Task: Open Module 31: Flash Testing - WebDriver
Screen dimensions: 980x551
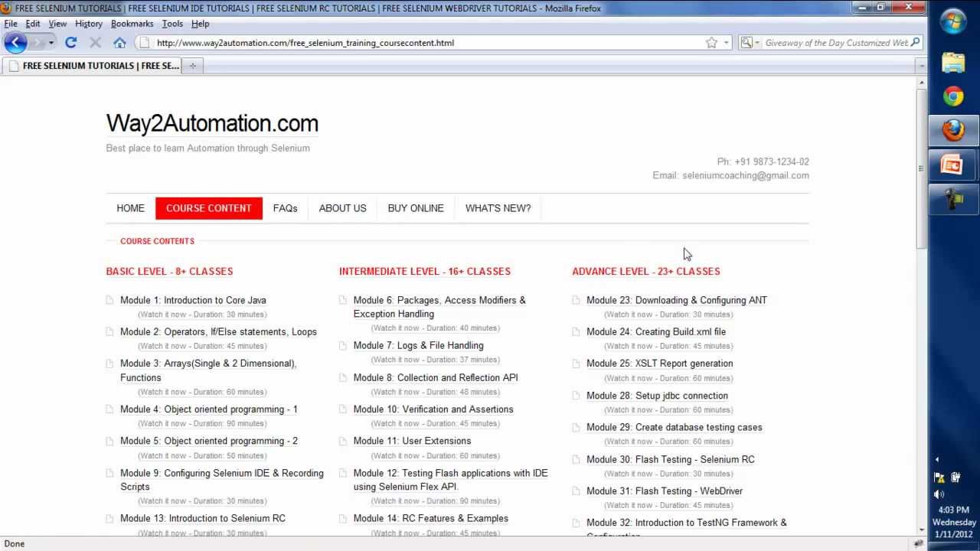Action: click(665, 491)
